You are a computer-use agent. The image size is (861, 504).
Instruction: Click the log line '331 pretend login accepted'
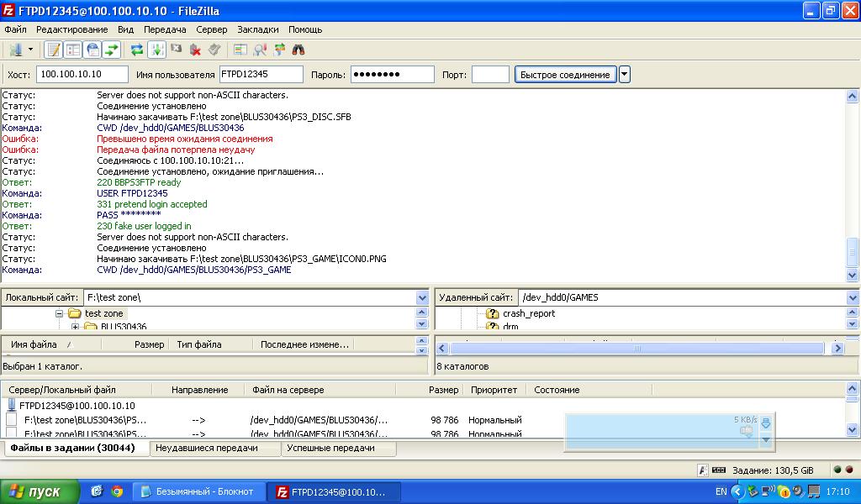[x=152, y=205]
